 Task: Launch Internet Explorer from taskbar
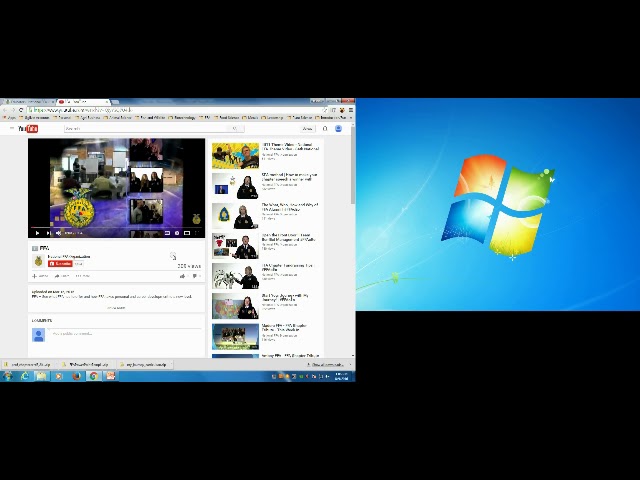pyautogui.click(x=24, y=376)
